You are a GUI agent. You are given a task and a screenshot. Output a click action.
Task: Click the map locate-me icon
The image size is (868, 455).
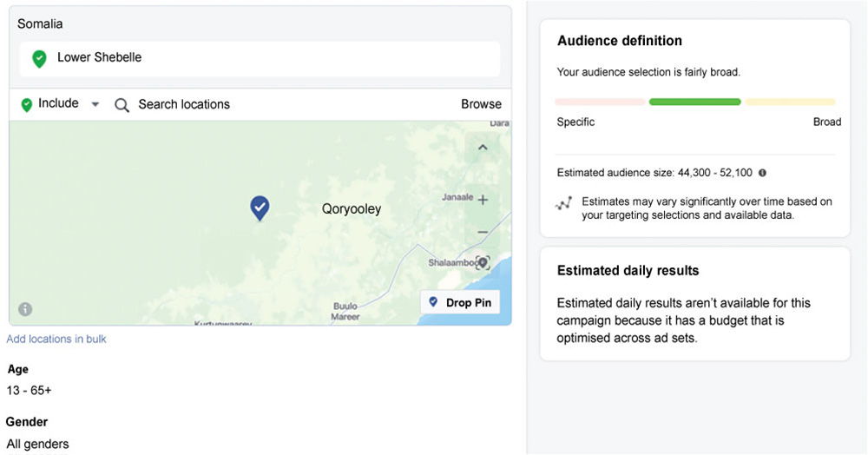coord(483,262)
